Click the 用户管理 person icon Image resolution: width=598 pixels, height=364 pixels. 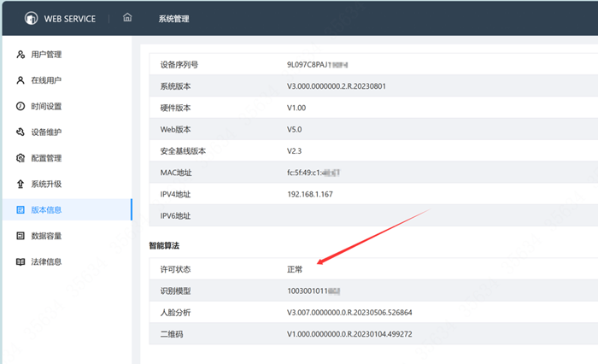click(21, 55)
